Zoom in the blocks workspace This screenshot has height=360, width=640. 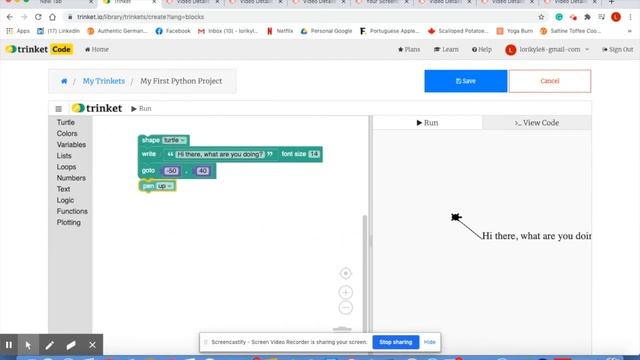346,292
